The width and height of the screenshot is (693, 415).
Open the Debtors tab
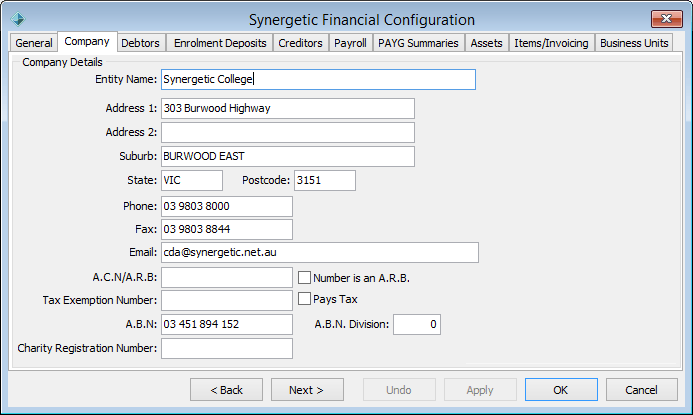coord(141,43)
